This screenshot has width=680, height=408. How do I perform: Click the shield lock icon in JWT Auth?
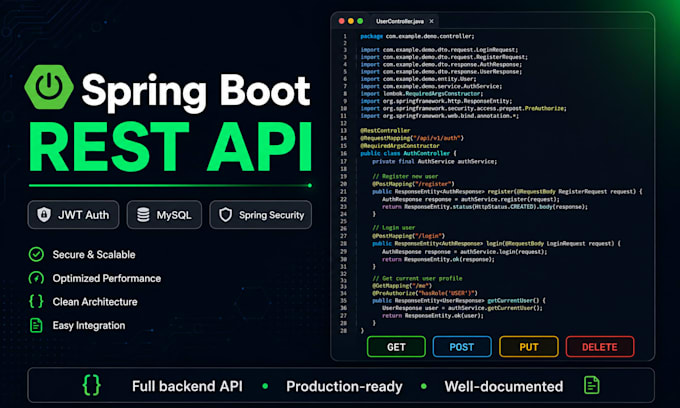(x=44, y=215)
